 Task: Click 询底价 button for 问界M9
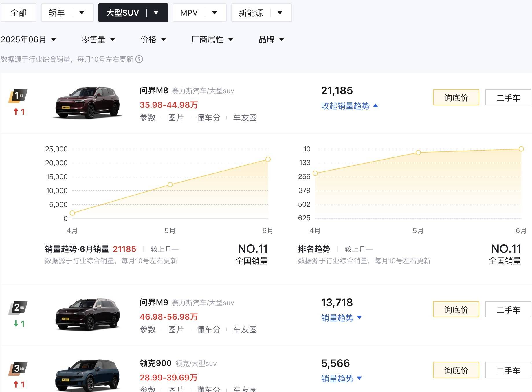pos(456,309)
